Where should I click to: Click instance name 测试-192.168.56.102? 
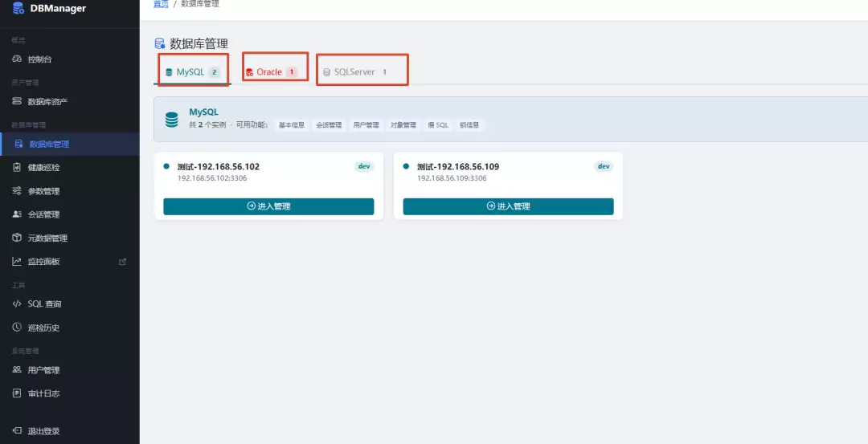(x=218, y=166)
